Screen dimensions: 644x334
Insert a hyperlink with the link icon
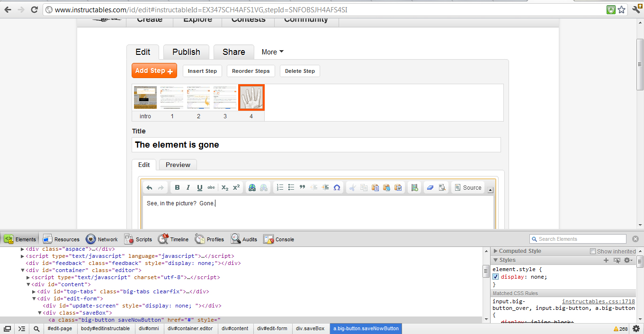[252, 188]
